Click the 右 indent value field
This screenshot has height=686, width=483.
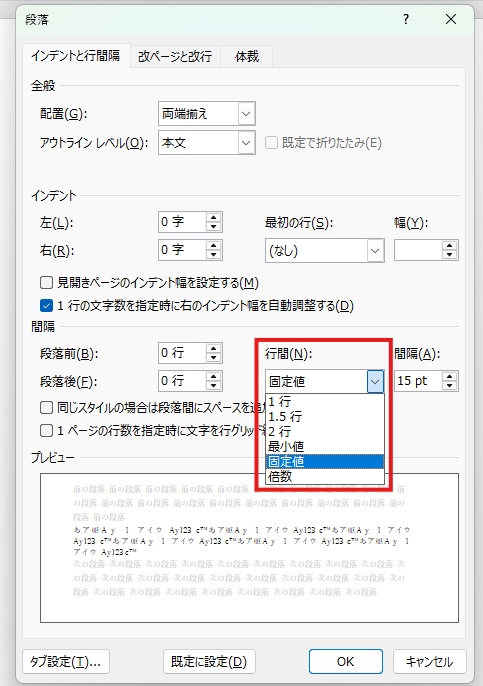[182, 250]
